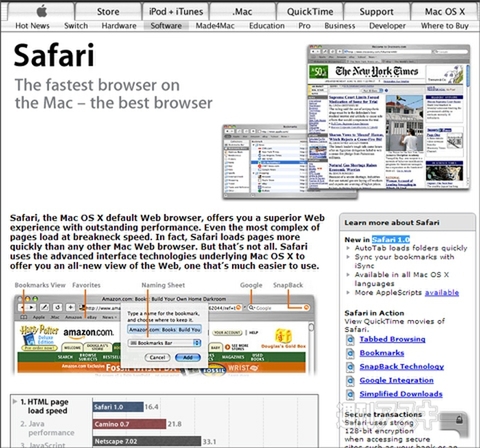Click the forward arrow in Safari illustration

point(31,307)
